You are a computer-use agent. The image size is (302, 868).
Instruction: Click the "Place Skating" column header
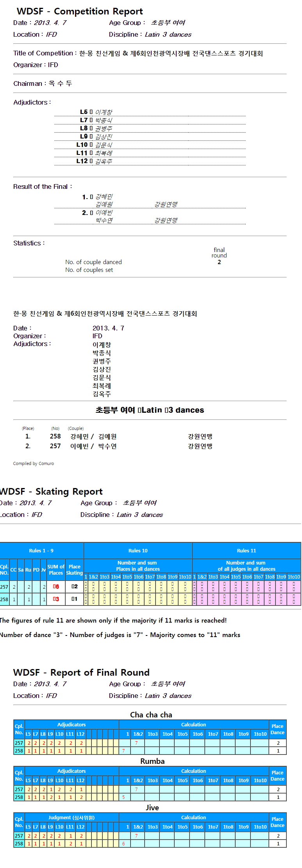coord(74,570)
